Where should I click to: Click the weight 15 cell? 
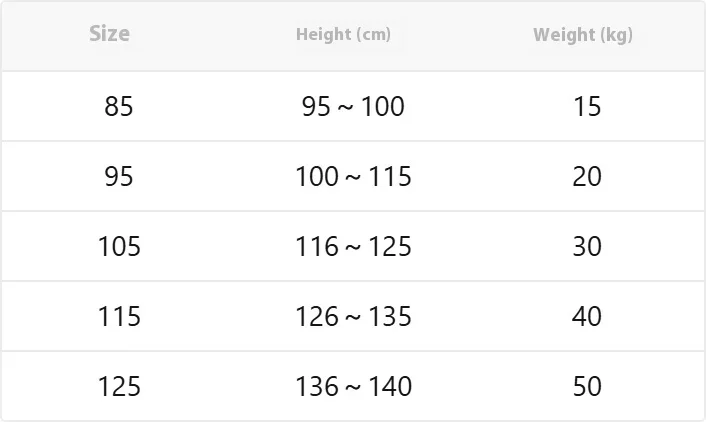[587, 106]
